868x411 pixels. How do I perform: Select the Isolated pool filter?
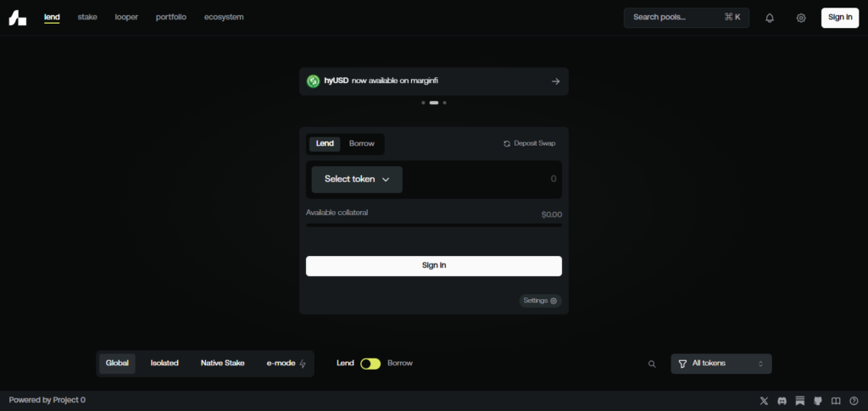pyautogui.click(x=164, y=364)
